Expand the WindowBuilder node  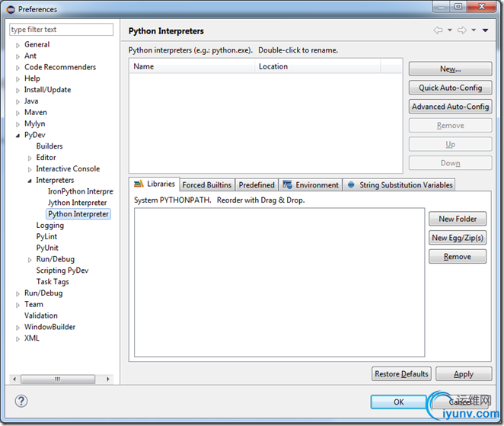click(18, 328)
